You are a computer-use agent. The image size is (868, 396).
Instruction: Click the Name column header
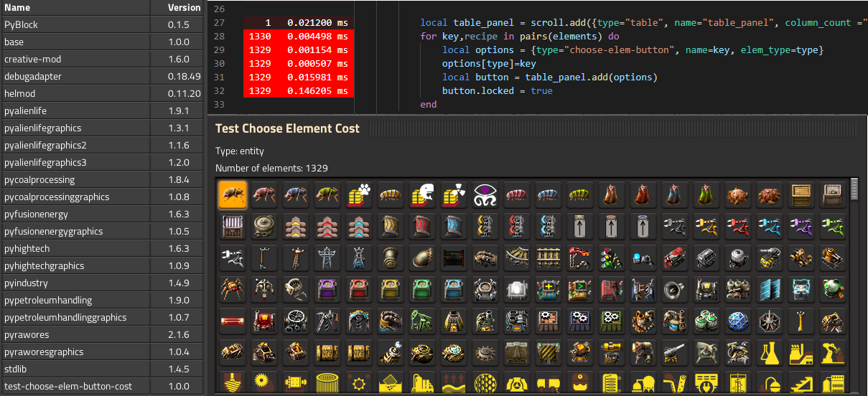click(x=75, y=7)
